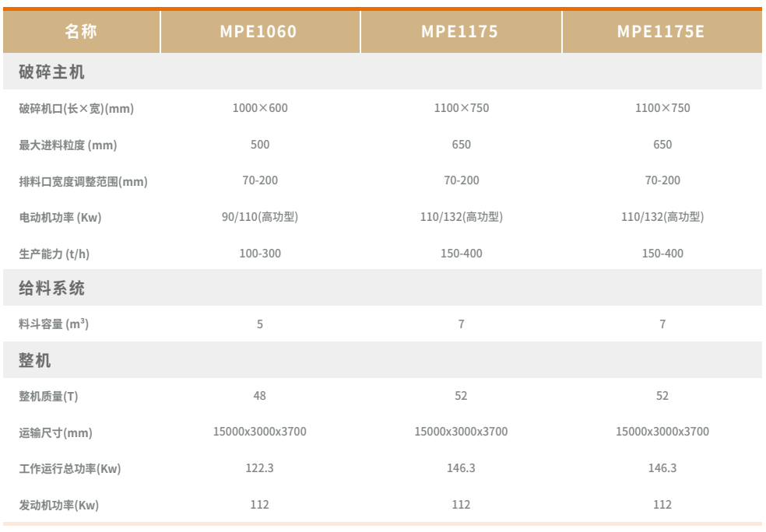Viewport: 766px width, 532px height.
Task: Select the 122.3 total power value
Action: point(260,468)
